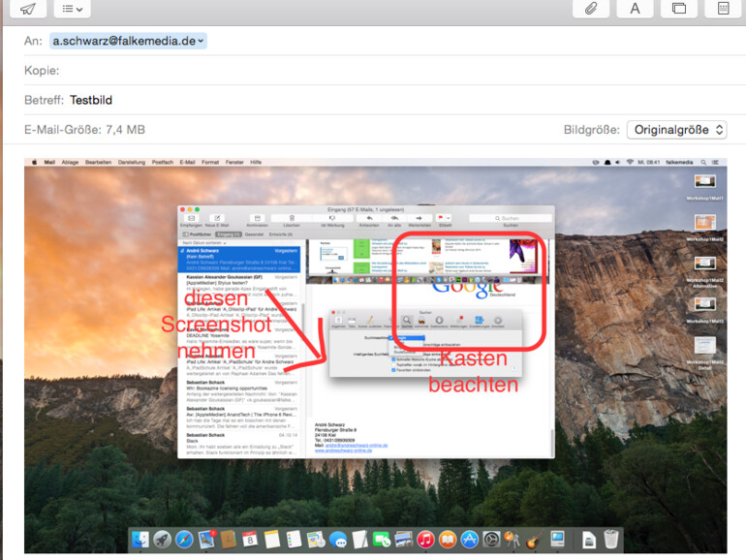Open the header fields list dropdown
This screenshot has width=746, height=560.
tap(73, 9)
